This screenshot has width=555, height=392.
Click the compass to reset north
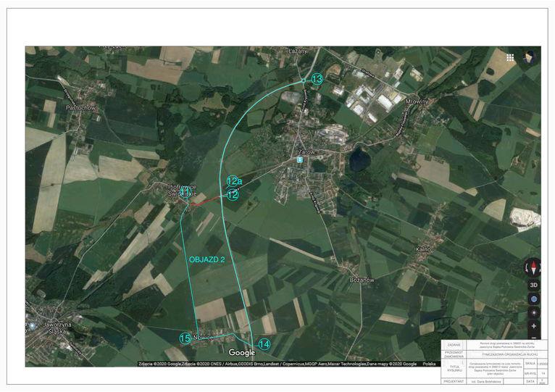click(533, 267)
